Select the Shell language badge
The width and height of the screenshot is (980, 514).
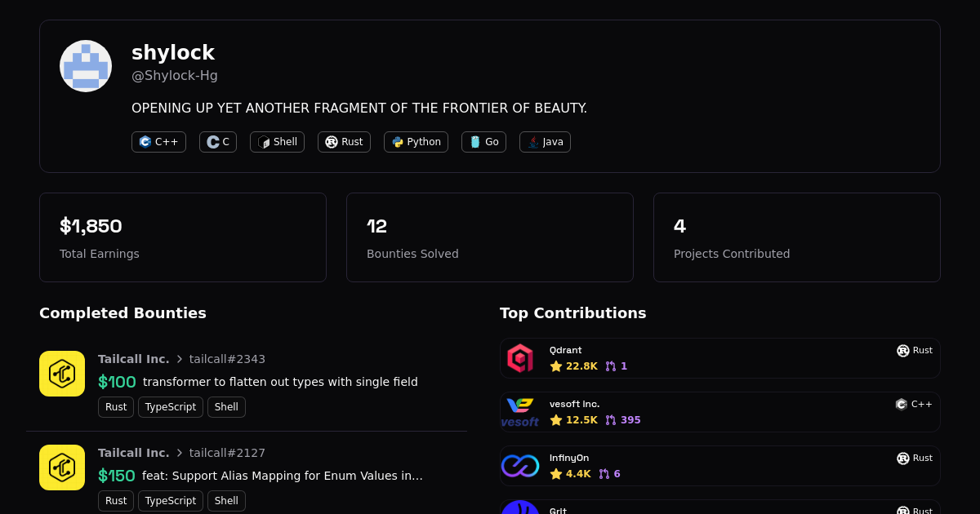(277, 142)
